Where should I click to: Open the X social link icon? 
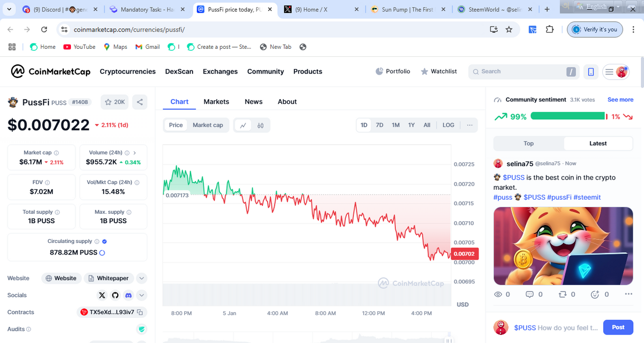click(102, 295)
